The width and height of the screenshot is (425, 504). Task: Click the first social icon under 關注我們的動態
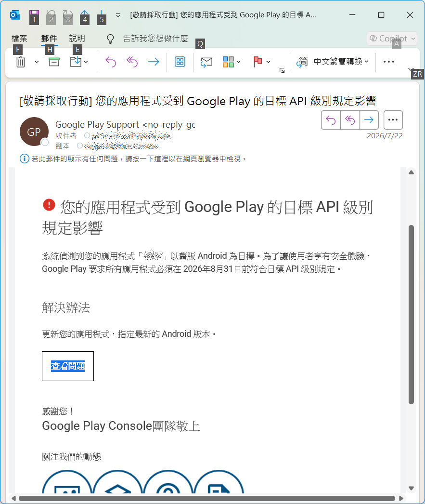click(67, 482)
